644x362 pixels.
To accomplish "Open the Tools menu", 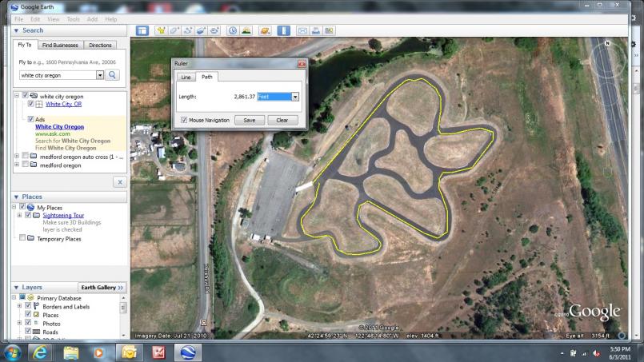I will click(74, 18).
